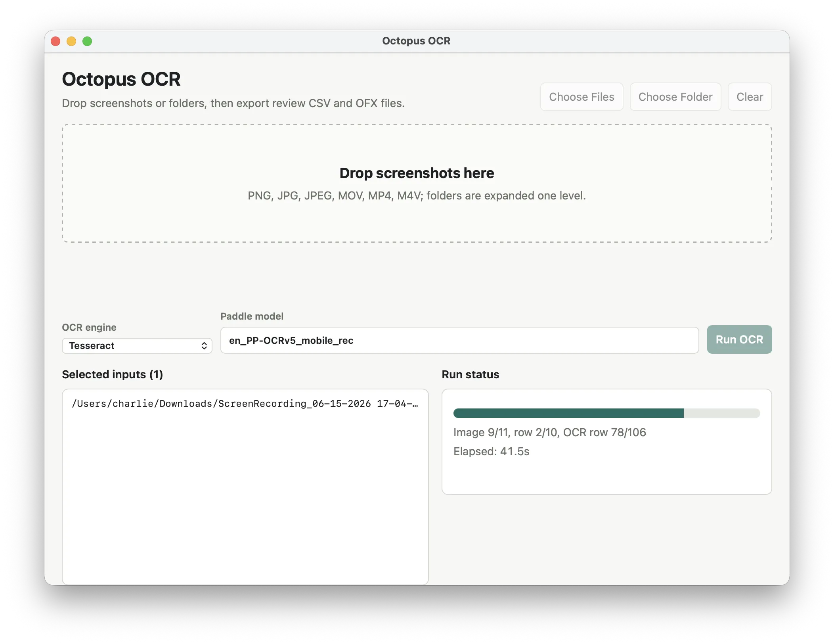834x644 pixels.
Task: Zoom the window with green button
Action: 87,41
